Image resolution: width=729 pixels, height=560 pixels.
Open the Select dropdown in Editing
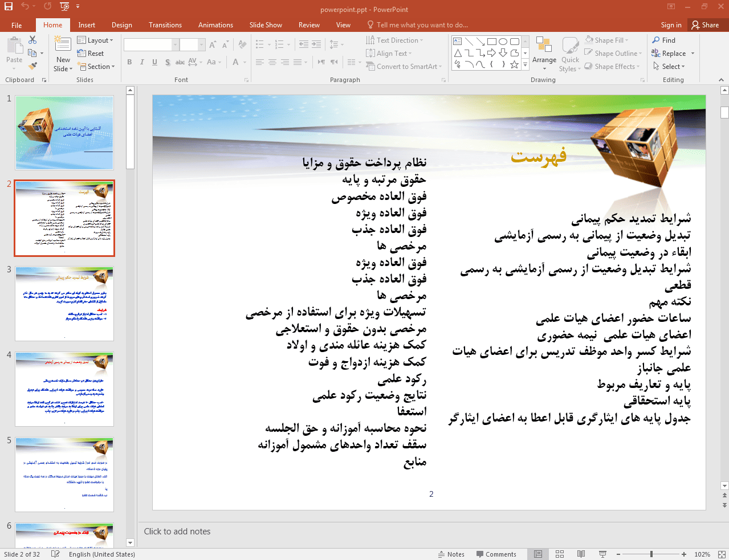pyautogui.click(x=669, y=67)
